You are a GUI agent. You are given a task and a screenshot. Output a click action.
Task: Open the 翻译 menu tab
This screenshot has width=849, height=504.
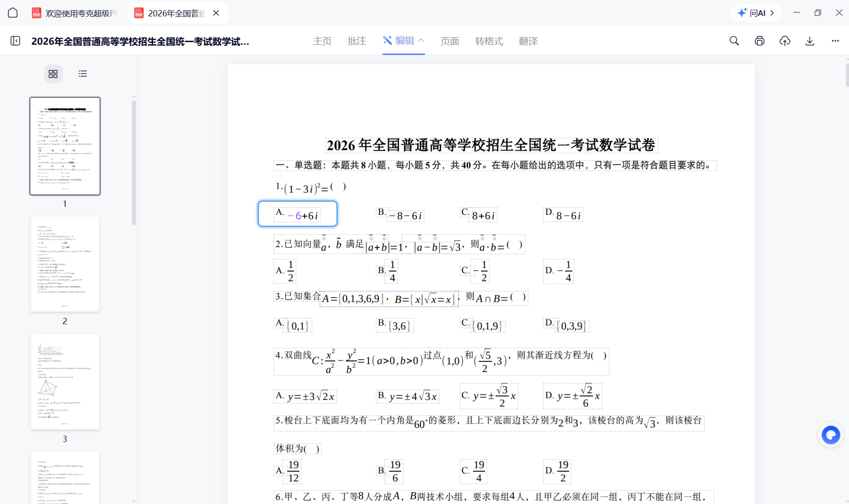click(528, 41)
